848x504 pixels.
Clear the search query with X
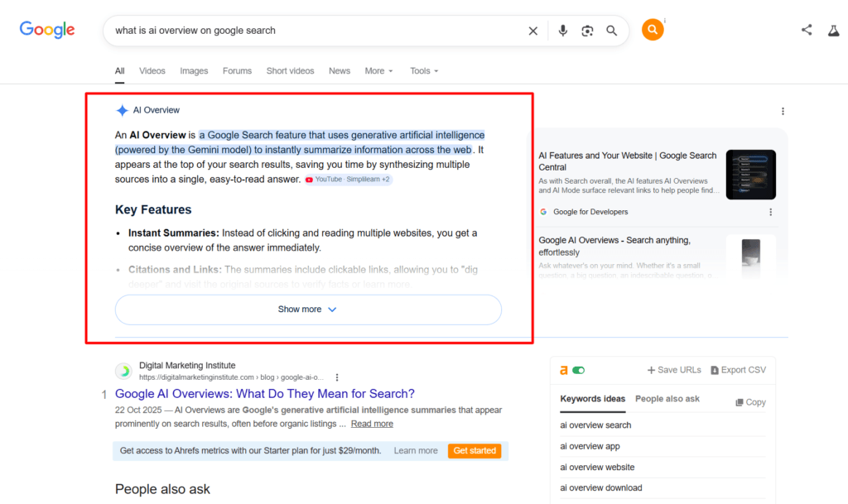tap(532, 31)
